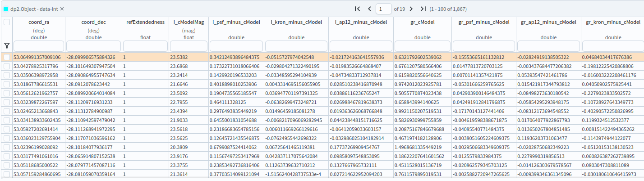Select cell value -28.099906575884326
Screen dimensions: 644x181
tap(91, 57)
